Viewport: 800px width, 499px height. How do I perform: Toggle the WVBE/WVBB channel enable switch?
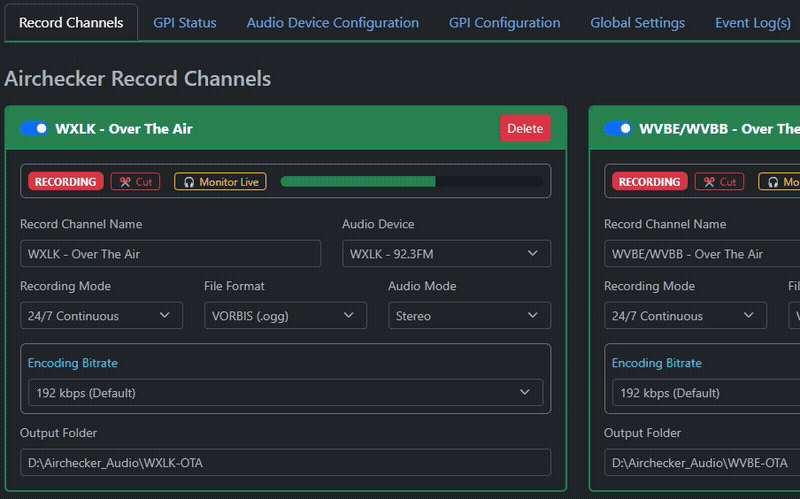pyautogui.click(x=618, y=129)
